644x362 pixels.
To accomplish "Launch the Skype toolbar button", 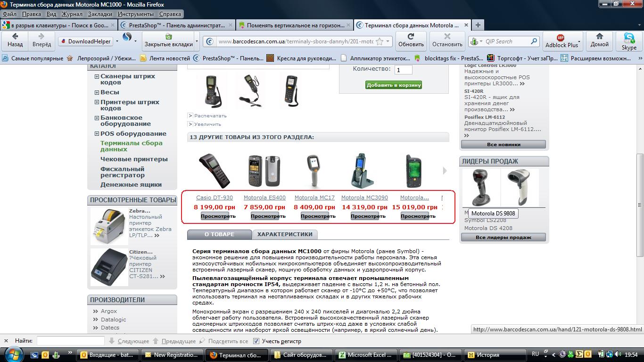I will (629, 41).
